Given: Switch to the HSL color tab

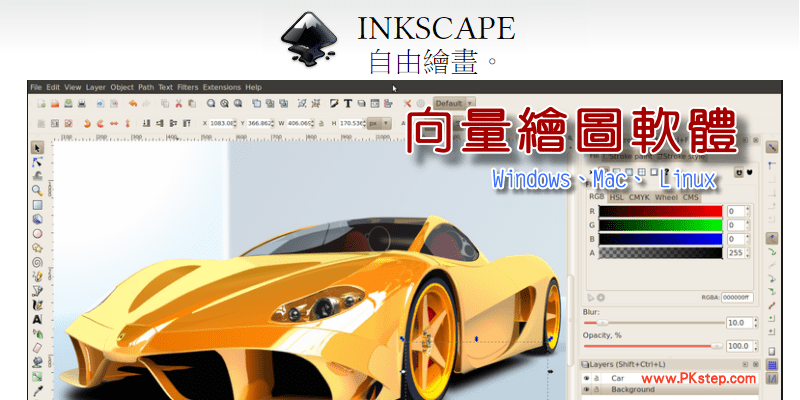Looking at the screenshot, I should click(x=617, y=197).
